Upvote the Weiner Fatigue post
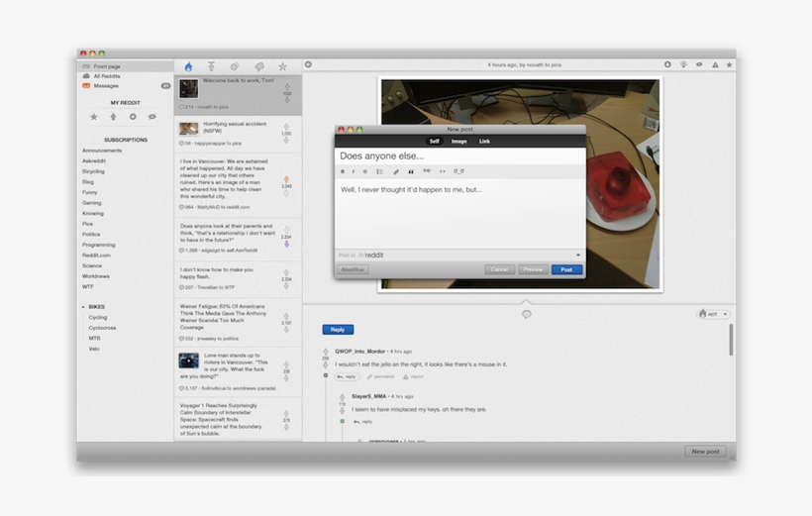This screenshot has width=812, height=516. pos(286,316)
